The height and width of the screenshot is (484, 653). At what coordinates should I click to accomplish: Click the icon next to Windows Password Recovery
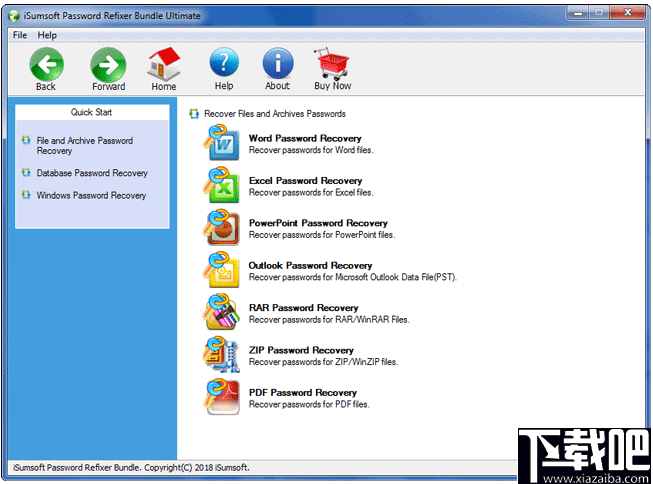[x=26, y=195]
